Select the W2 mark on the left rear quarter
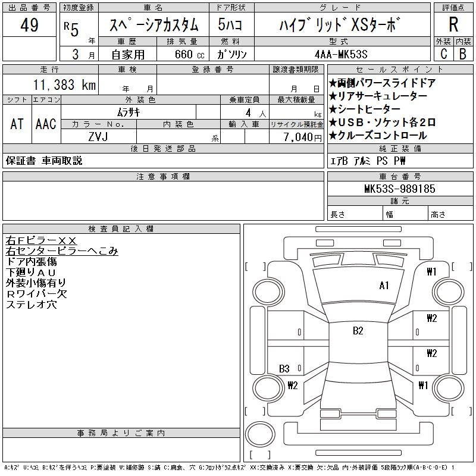 click(292, 385)
